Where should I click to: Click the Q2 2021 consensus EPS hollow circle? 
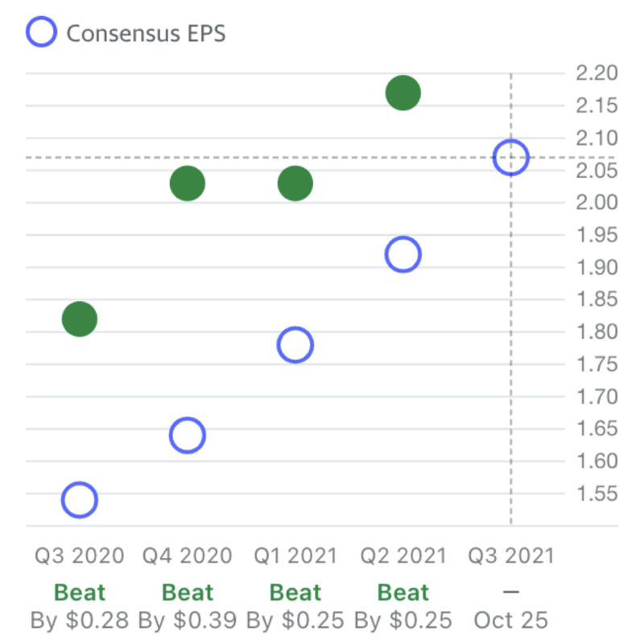(x=403, y=254)
